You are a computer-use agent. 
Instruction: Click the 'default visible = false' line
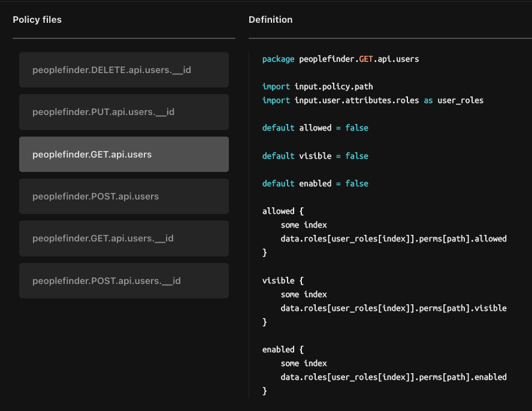(315, 156)
